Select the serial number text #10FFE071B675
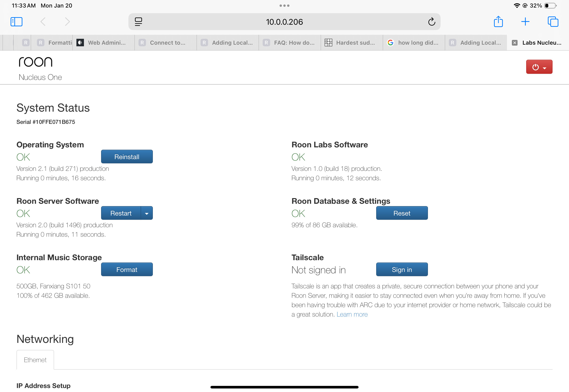Screen dimensions: 569x392 coord(54,122)
